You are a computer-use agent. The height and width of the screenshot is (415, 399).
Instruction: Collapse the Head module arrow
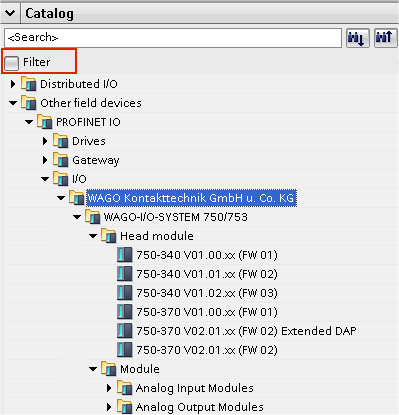[x=93, y=236]
